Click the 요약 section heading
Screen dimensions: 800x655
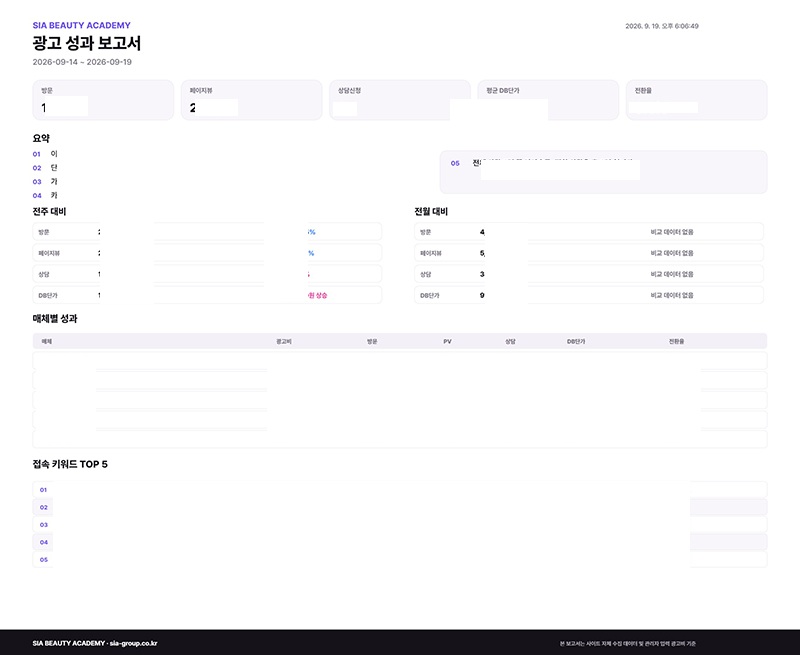pyautogui.click(x=41, y=138)
